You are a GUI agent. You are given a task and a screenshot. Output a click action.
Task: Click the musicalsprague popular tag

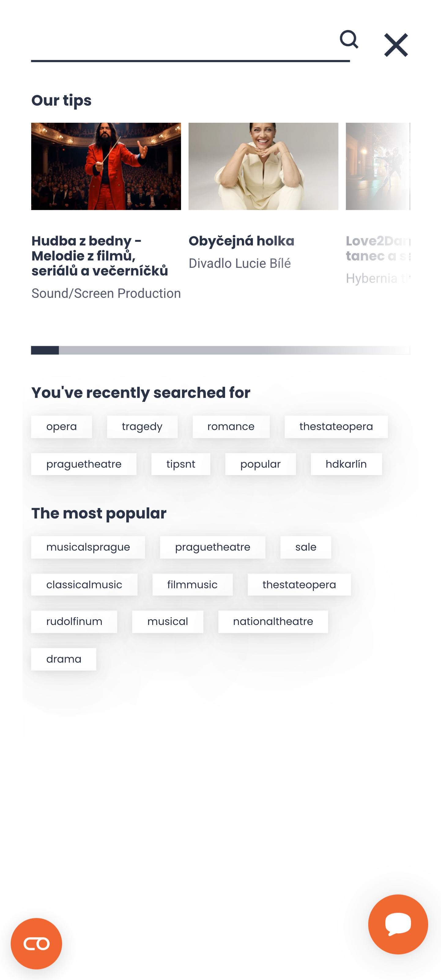tap(88, 547)
